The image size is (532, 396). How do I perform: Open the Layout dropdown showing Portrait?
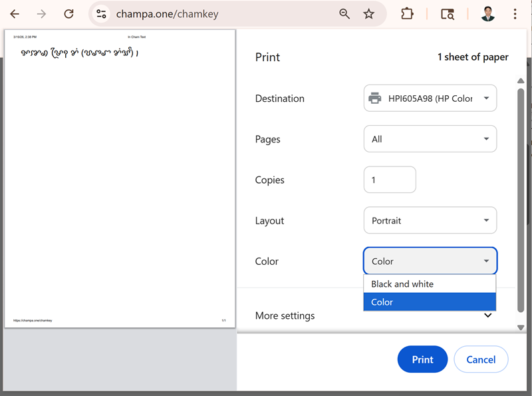pyautogui.click(x=430, y=220)
